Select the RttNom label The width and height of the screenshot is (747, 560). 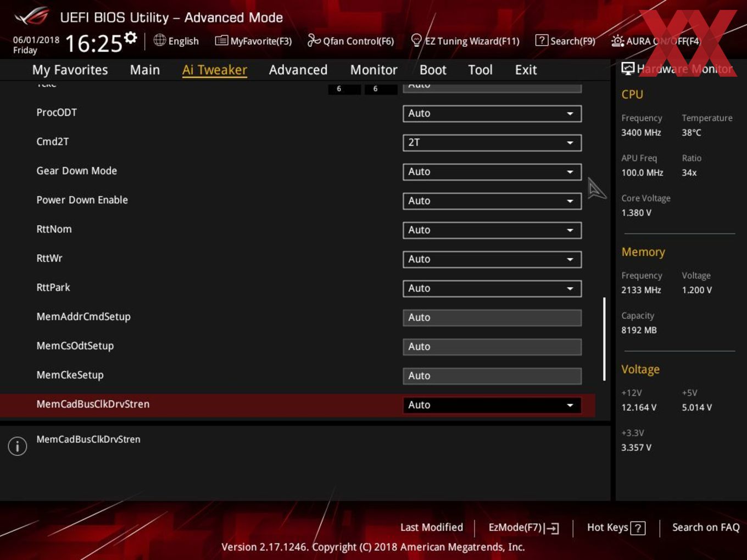[54, 229]
